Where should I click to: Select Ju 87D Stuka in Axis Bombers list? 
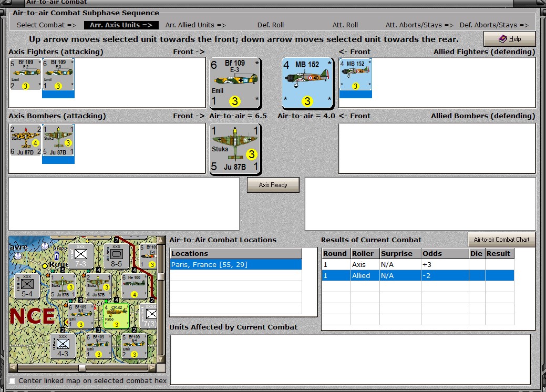[25, 140]
